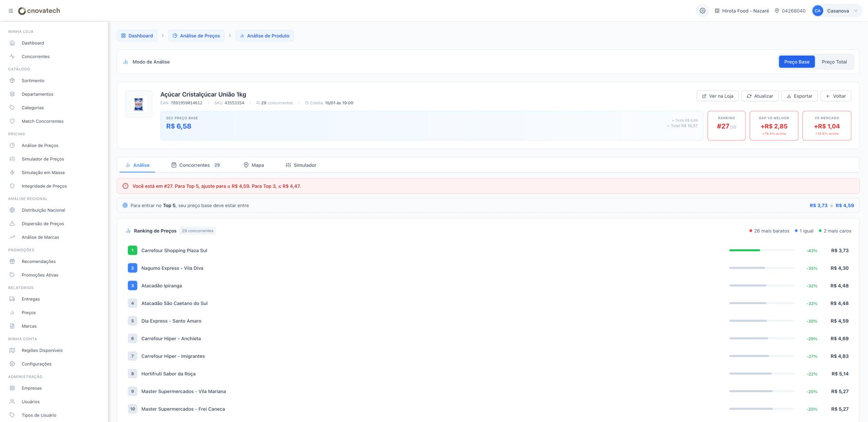868x422 pixels.
Task: Click the Departamentos layers icon
Action: (12, 94)
